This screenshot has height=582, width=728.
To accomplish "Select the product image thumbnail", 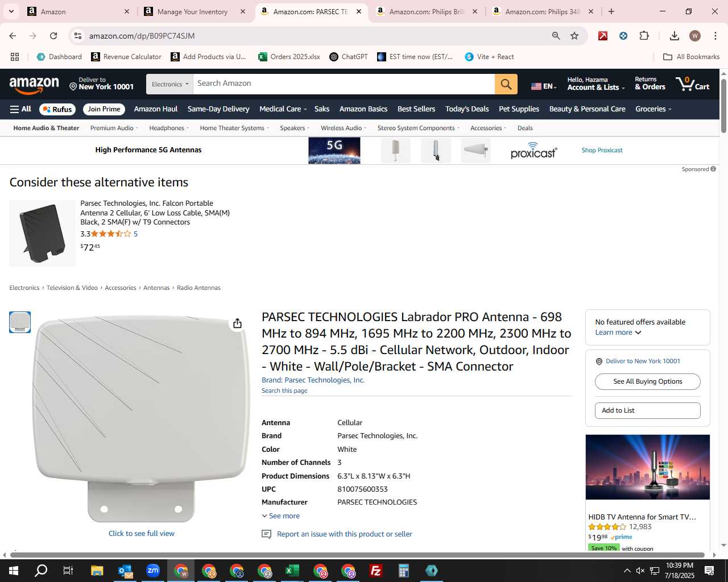I will pyautogui.click(x=20, y=322).
